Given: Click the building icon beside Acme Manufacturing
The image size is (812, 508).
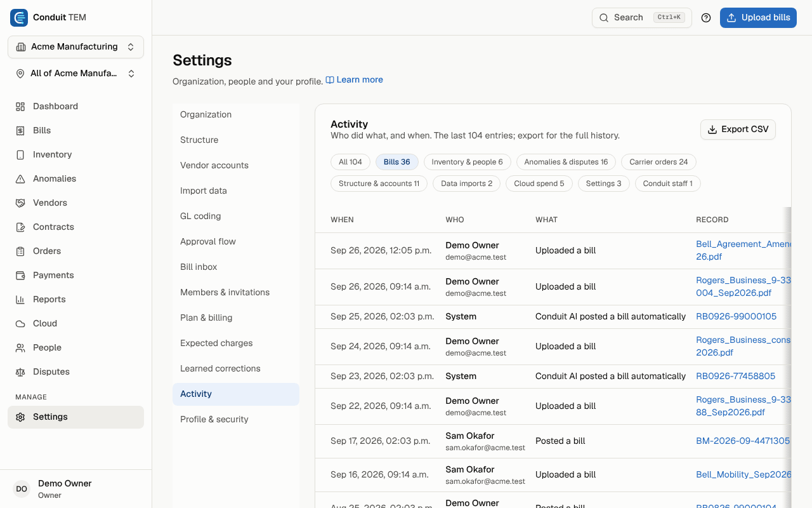Looking at the screenshot, I should click(21, 47).
